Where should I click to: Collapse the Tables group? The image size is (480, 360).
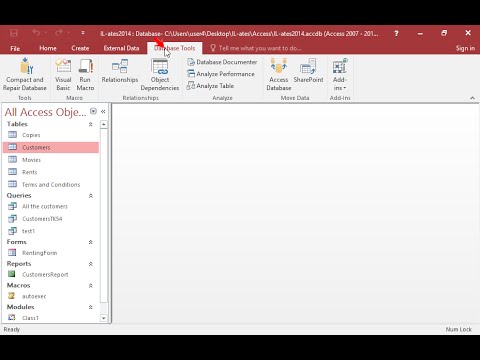(90, 124)
